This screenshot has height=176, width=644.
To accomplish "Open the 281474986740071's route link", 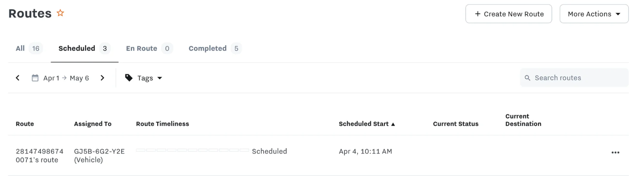I will coord(40,156).
